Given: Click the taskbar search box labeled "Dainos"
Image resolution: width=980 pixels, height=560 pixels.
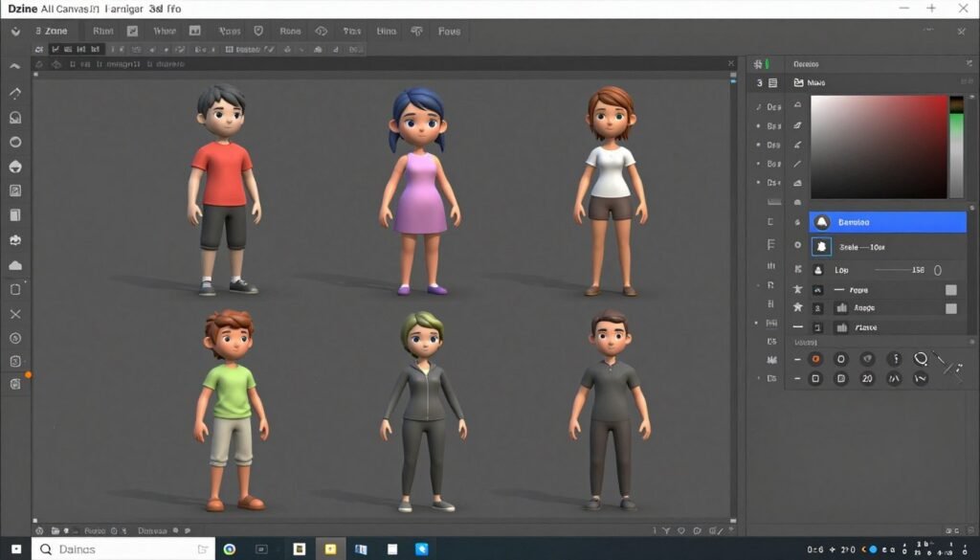Looking at the screenshot, I should tap(123, 549).
